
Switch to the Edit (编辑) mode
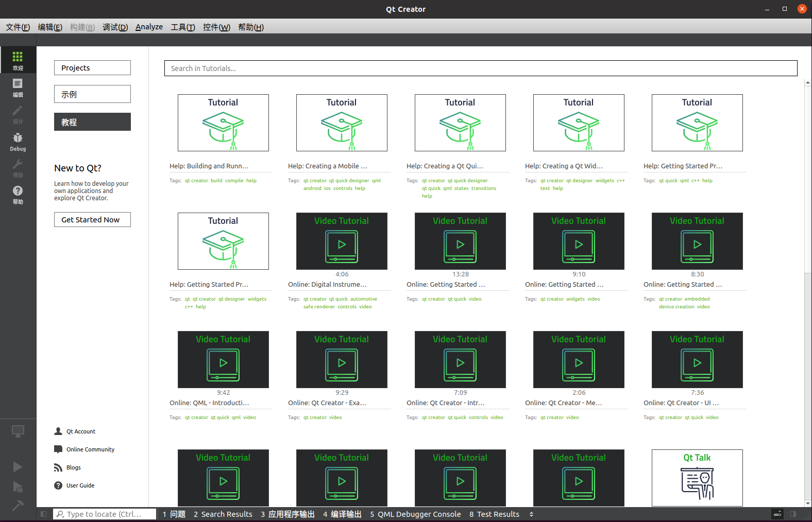pos(18,87)
